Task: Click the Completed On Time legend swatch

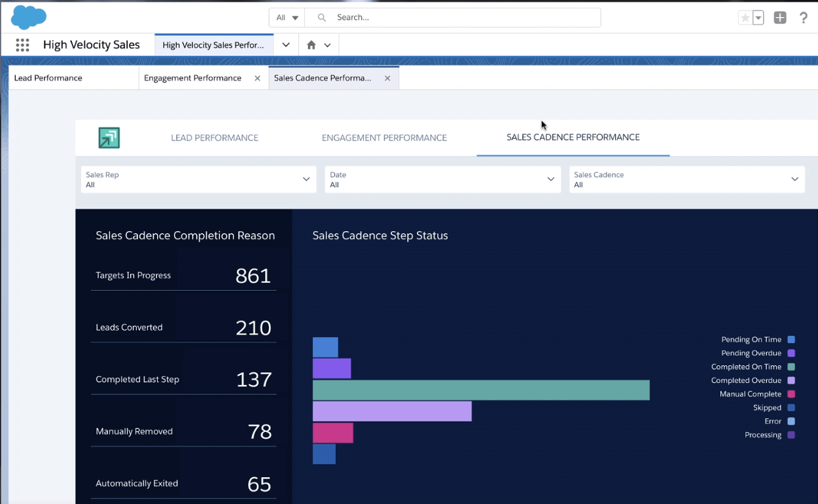Action: point(791,367)
